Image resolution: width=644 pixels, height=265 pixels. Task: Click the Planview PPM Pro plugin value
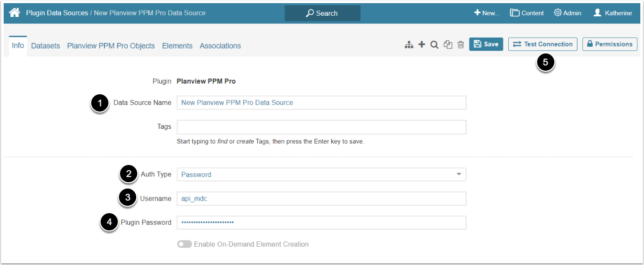click(x=206, y=81)
